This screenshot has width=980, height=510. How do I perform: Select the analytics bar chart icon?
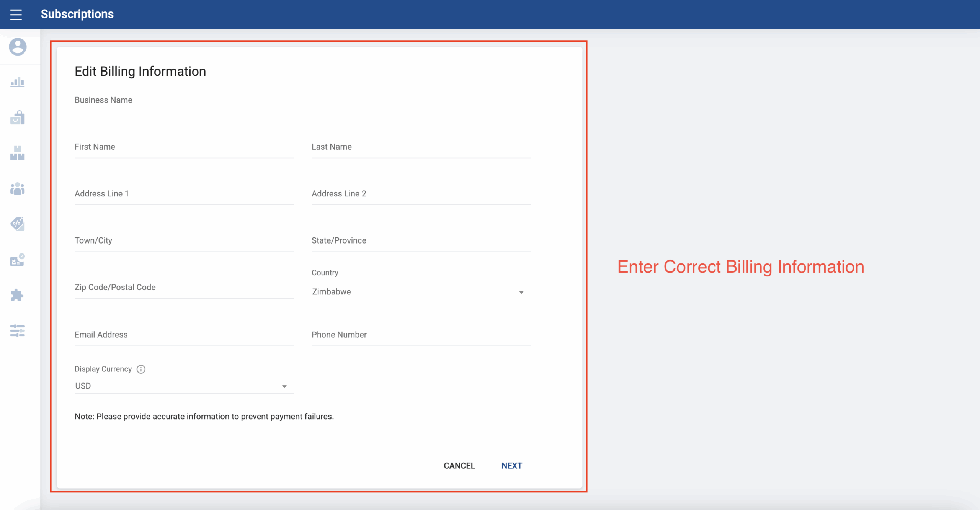(x=17, y=82)
